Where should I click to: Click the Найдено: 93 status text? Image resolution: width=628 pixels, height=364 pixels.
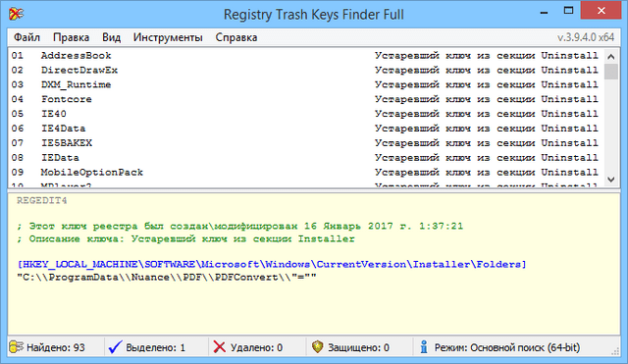pyautogui.click(x=56, y=347)
